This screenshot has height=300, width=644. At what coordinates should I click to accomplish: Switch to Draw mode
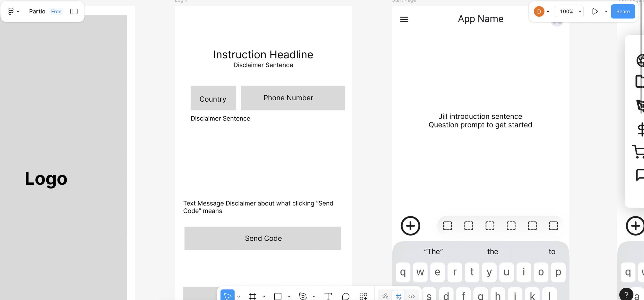pyautogui.click(x=385, y=296)
